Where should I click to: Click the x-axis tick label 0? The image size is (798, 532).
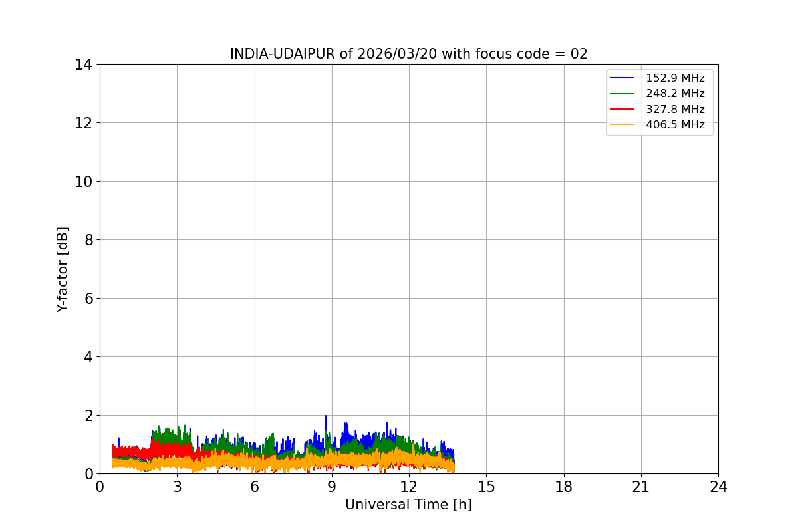pos(100,487)
